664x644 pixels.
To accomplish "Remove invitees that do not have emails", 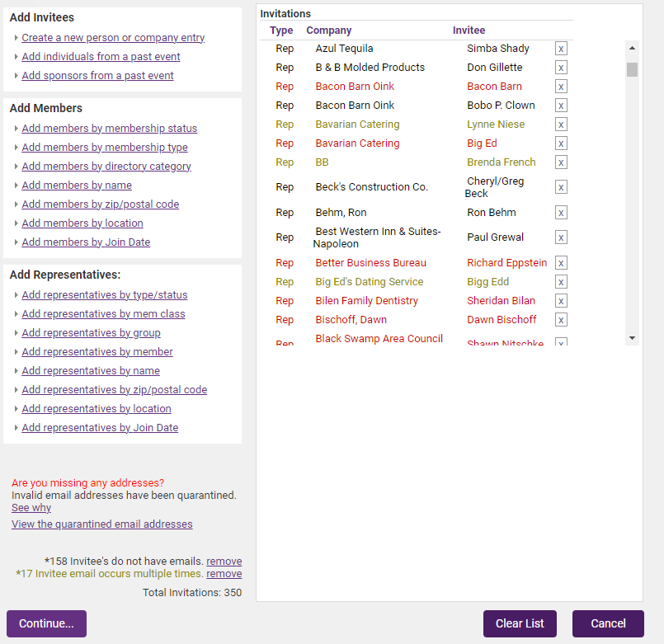I will click(224, 561).
